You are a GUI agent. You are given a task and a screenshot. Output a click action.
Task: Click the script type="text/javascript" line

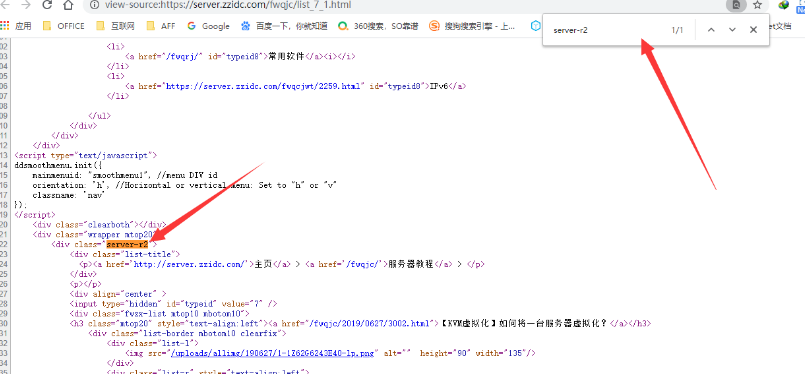[x=86, y=155]
